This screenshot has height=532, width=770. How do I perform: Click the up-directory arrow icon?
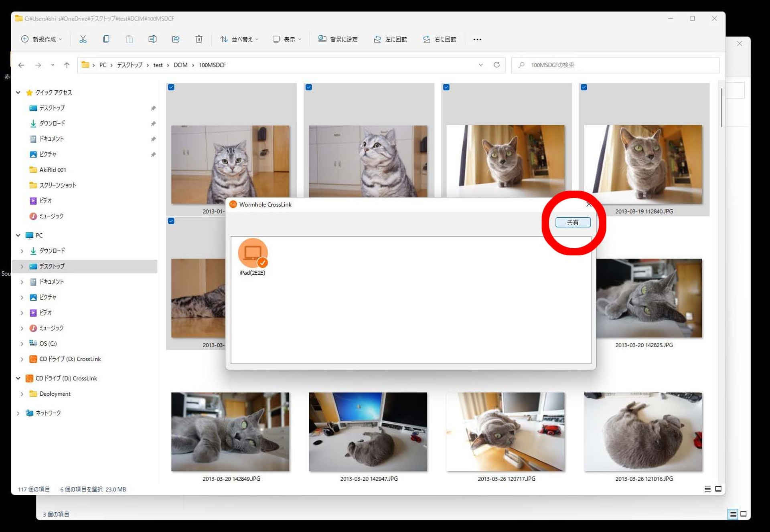tap(67, 65)
